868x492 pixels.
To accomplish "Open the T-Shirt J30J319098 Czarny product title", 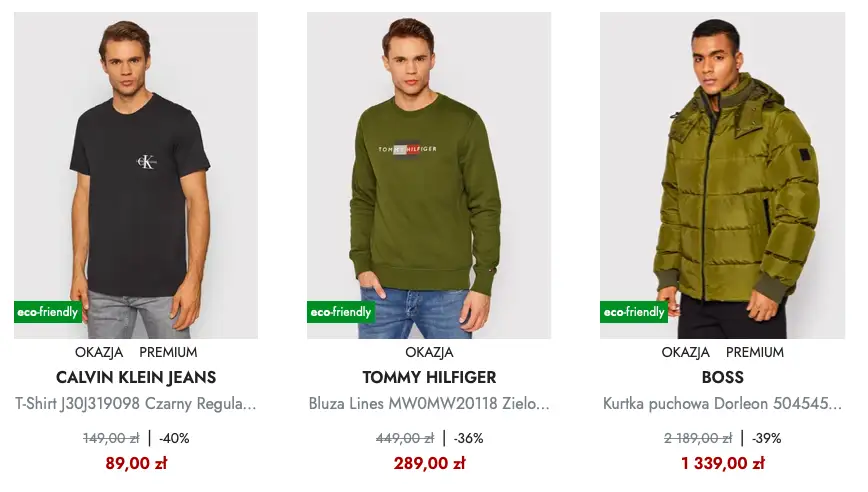I will click(x=136, y=405).
